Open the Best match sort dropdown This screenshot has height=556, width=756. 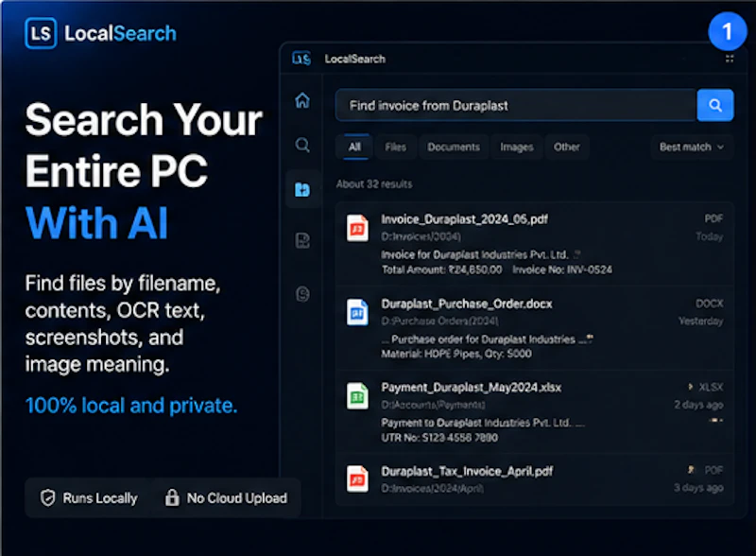[692, 147]
